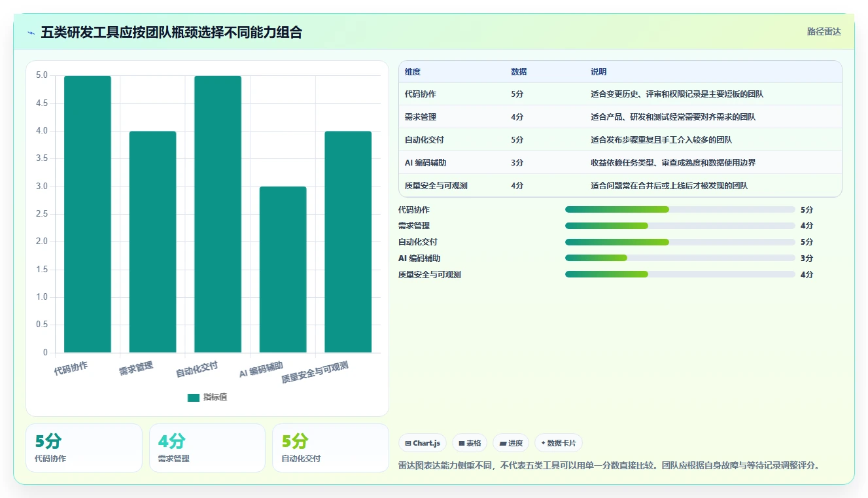Viewport: 868px width, 498px height.
Task: Click the title 五类研发工具应按团队瓶颈选择不同能力组合
Action: click(171, 32)
